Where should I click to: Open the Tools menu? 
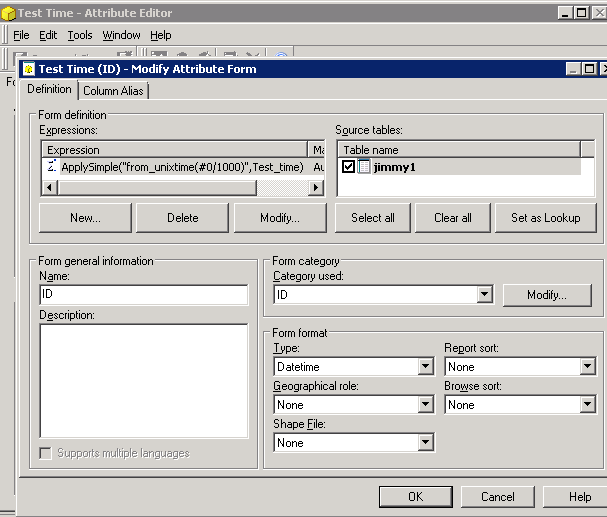point(80,35)
